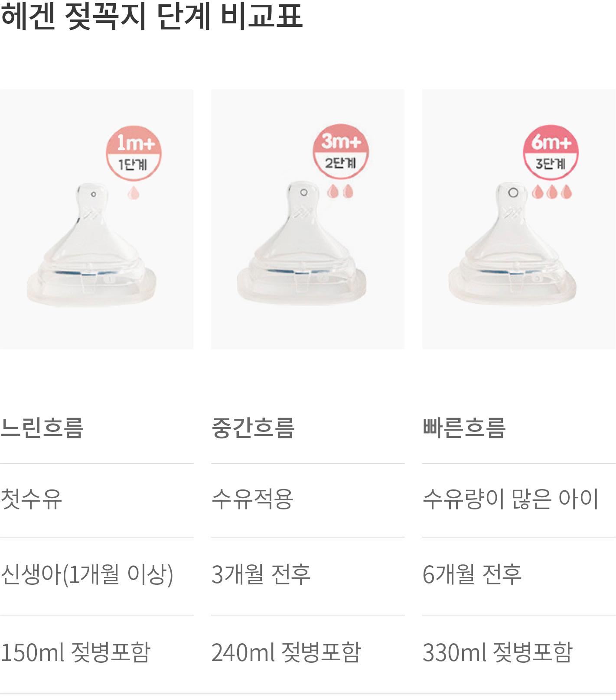The height and width of the screenshot is (700, 616).
Task: Click the single water drop icon
Action: pyautogui.click(x=134, y=193)
